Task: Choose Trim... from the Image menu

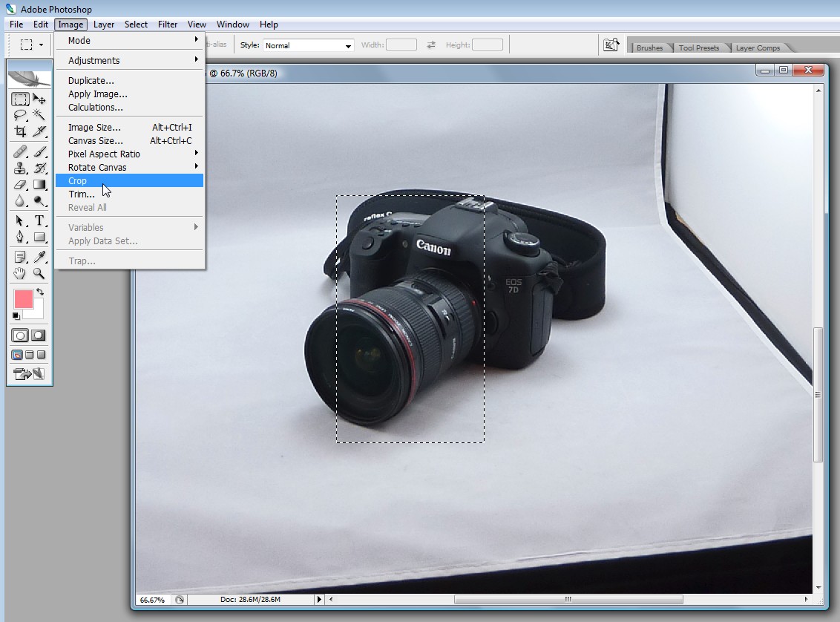Action: point(129,194)
